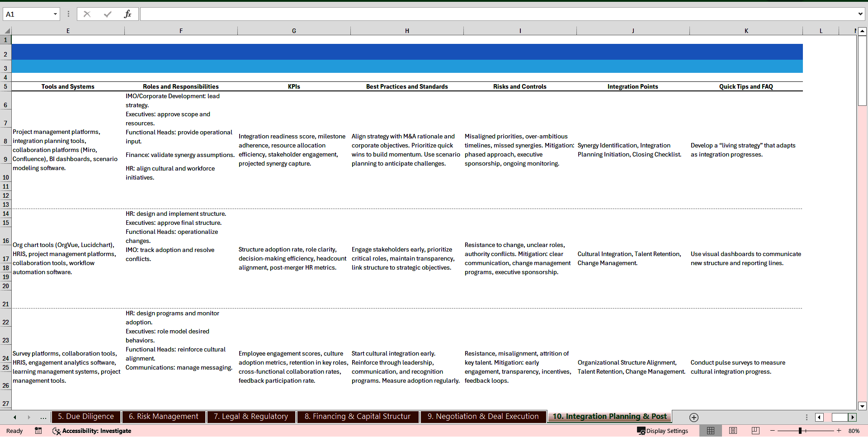Click the next-sheet navigation arrow

click(29, 417)
